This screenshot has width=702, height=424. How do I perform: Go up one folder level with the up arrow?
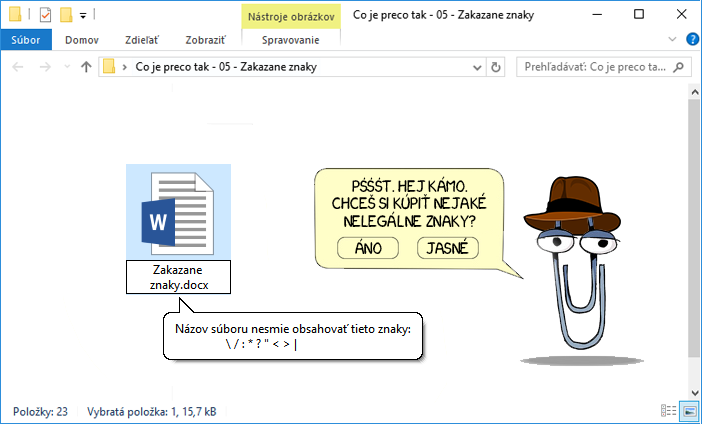[x=85, y=67]
